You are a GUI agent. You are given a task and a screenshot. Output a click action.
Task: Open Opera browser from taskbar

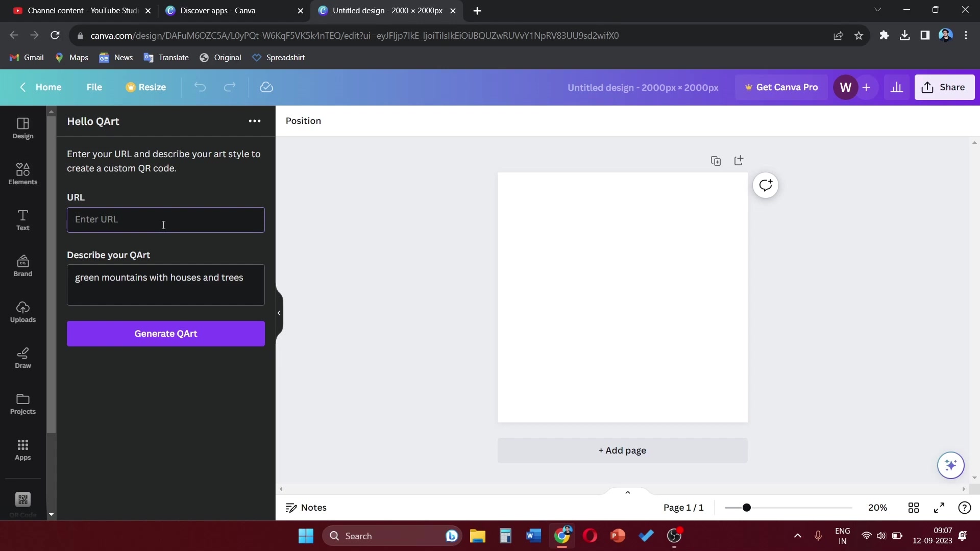[590, 536]
